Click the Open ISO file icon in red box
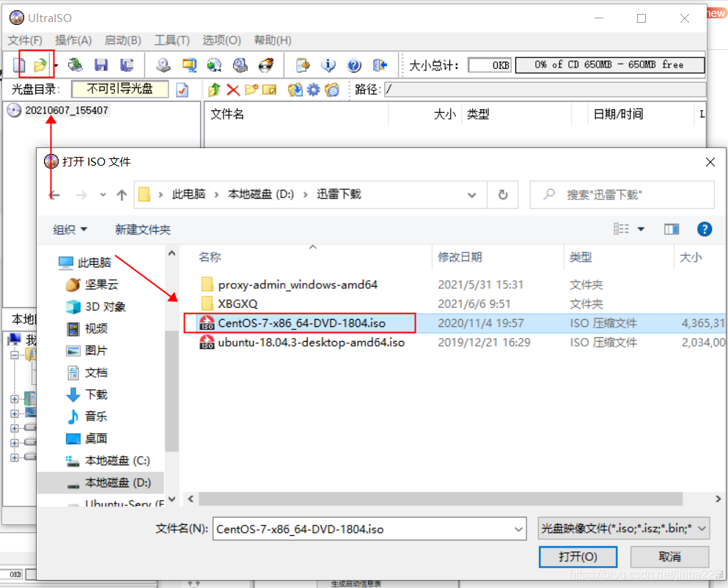Viewport: 728px width, 588px height. [x=39, y=65]
